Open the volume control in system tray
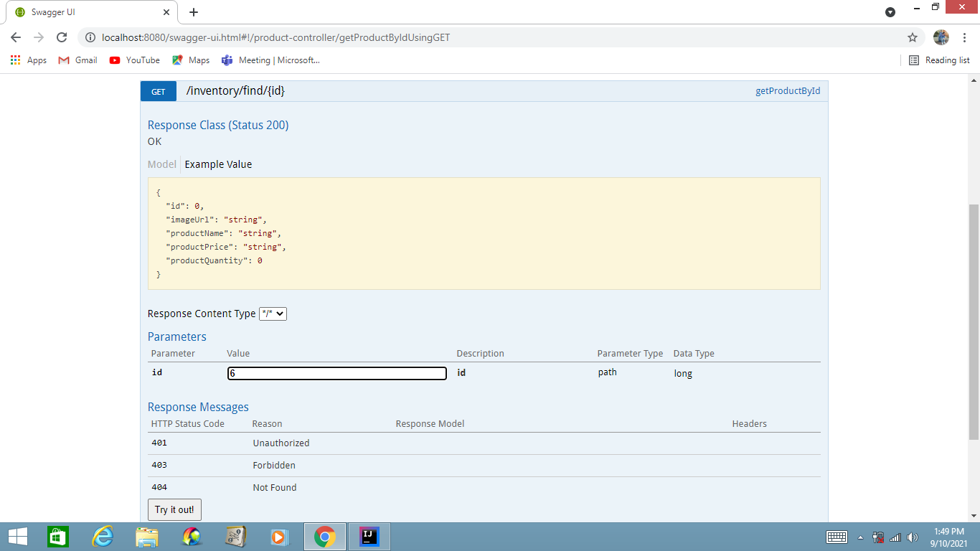The width and height of the screenshot is (980, 551). pyautogui.click(x=913, y=536)
